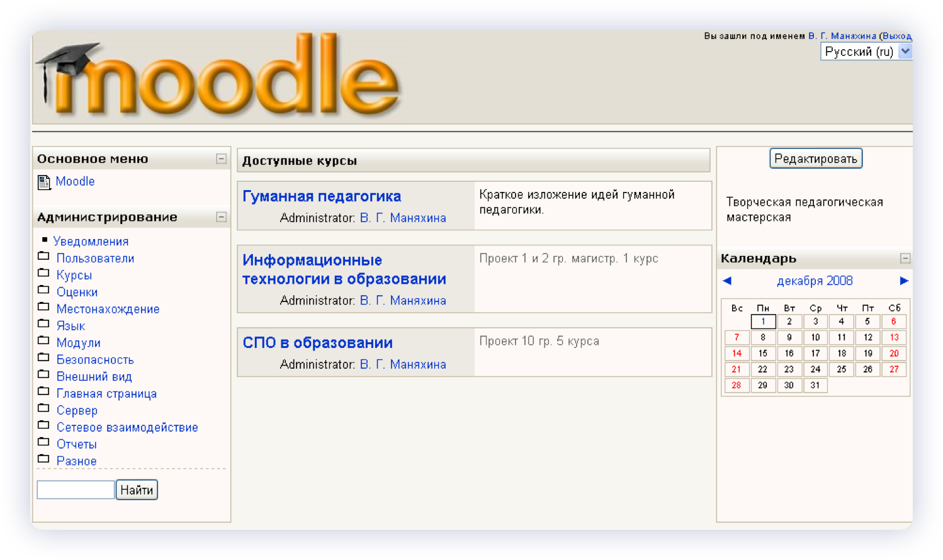Collapse the Основное меню block
The height and width of the screenshot is (560, 943).
(x=221, y=159)
